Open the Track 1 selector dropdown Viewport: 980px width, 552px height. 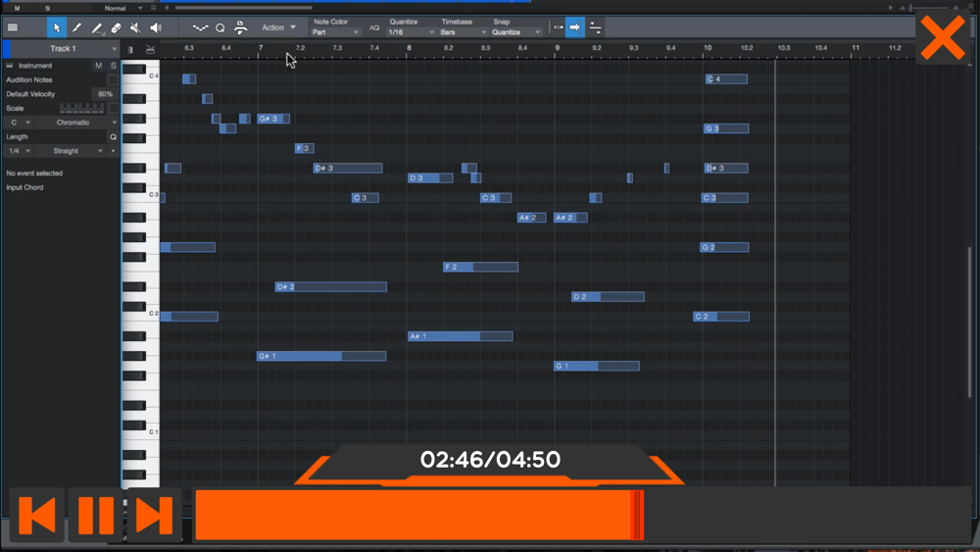click(65, 49)
